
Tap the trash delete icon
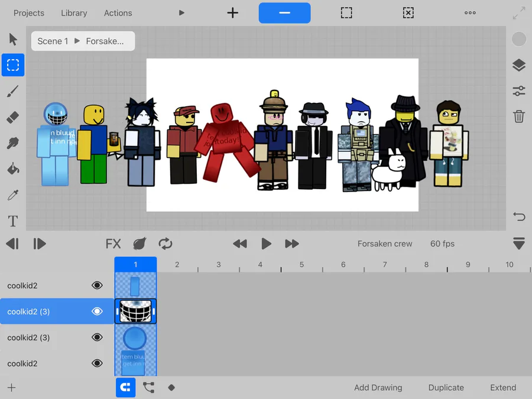pyautogui.click(x=519, y=116)
